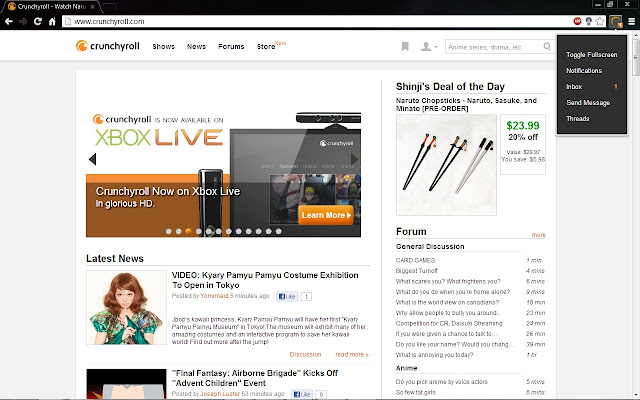Viewport: 640px width, 400px height.
Task: Click the Kyary Pamyu Pamyu article photo
Action: coord(127,307)
